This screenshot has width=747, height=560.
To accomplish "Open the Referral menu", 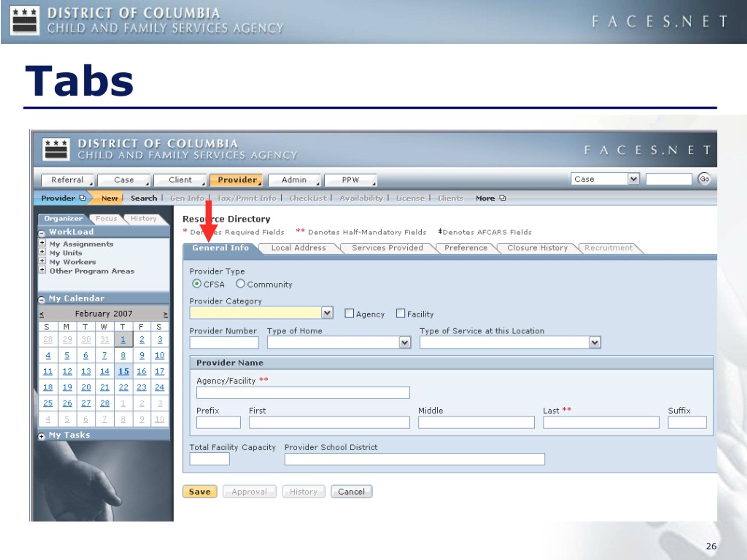I will tap(67, 180).
